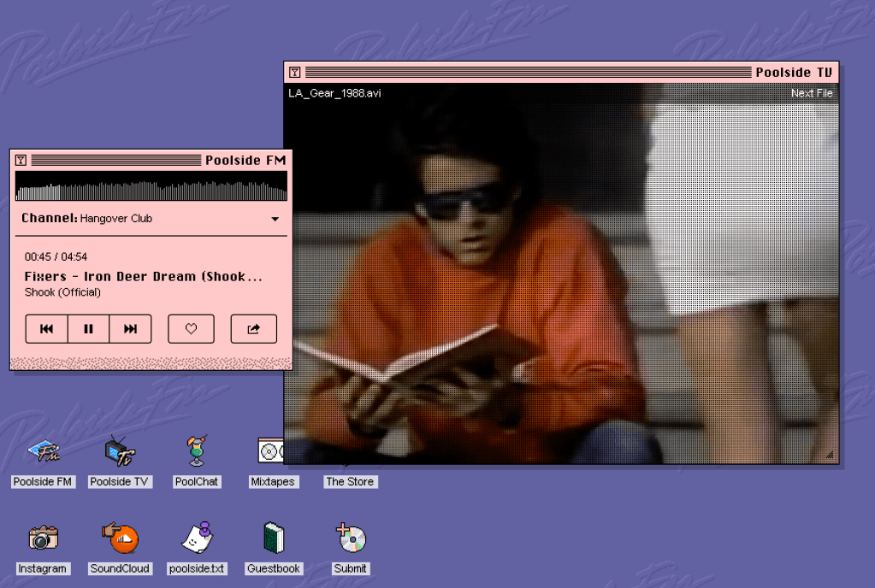This screenshot has width=875, height=588.
Task: Click the Hangover Club channel name
Action: click(x=116, y=219)
